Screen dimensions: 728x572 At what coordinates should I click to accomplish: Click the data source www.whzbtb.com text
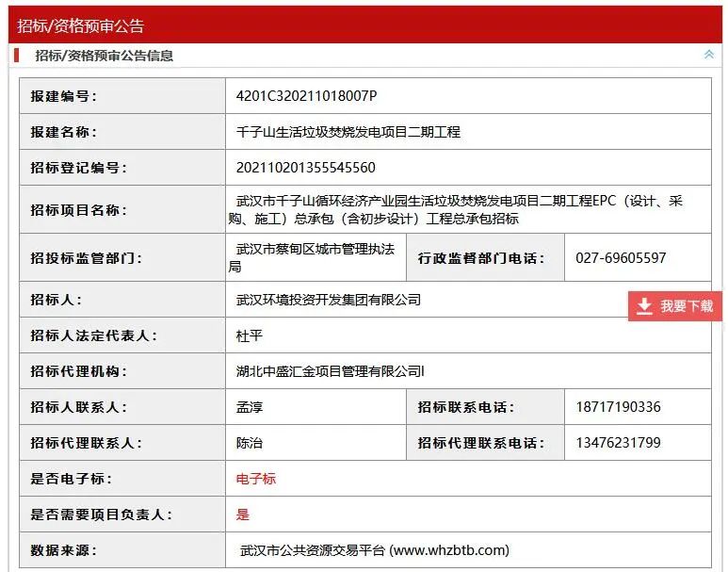point(375,550)
